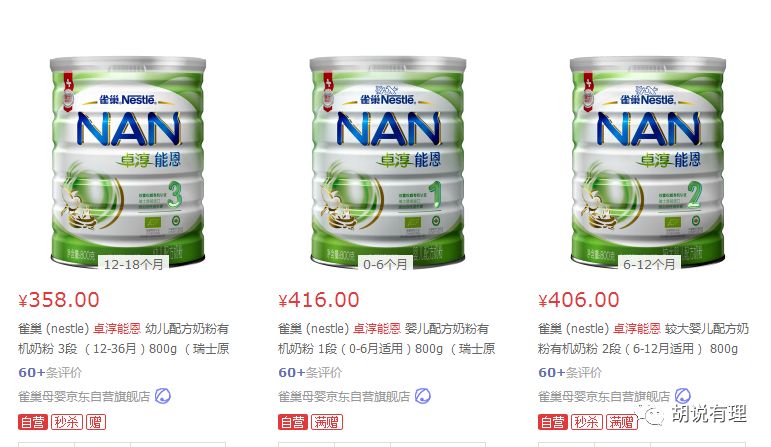
Task: Click the 秒杀 tag under the ¥358.00 product
Action: click(x=66, y=422)
